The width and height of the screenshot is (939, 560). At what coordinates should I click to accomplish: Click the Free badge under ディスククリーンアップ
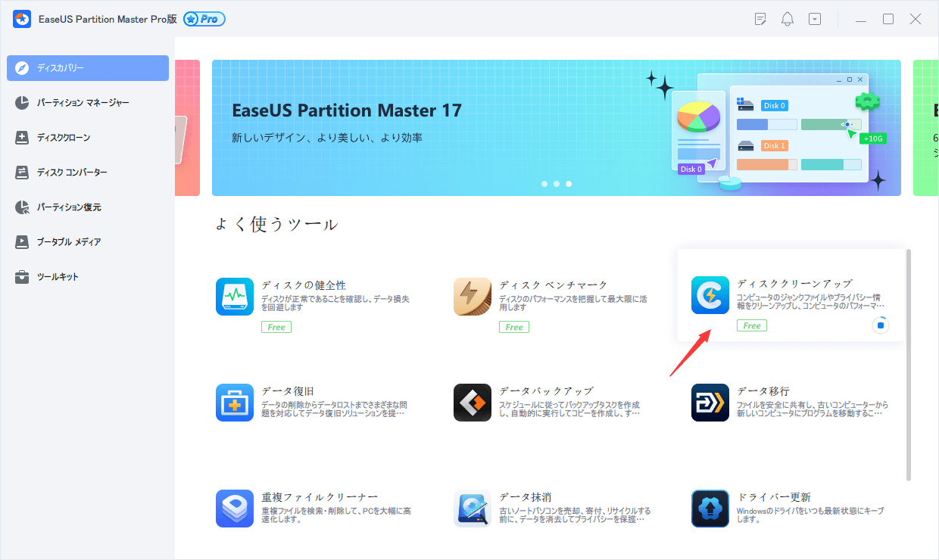point(752,325)
